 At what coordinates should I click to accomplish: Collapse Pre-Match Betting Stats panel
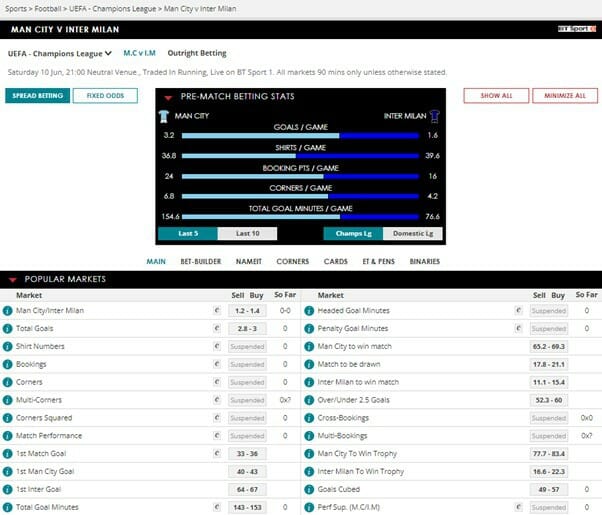pyautogui.click(x=168, y=98)
